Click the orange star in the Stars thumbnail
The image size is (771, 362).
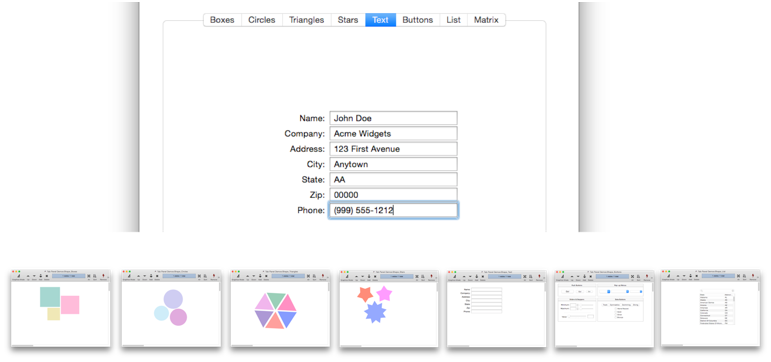tap(365, 294)
